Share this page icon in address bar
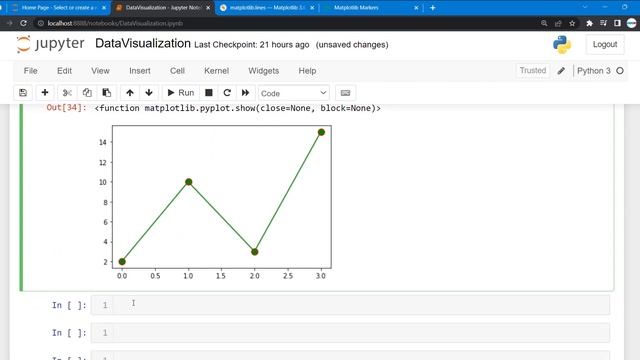Screen dimensions: 640x360 pyautogui.click(x=558, y=23)
